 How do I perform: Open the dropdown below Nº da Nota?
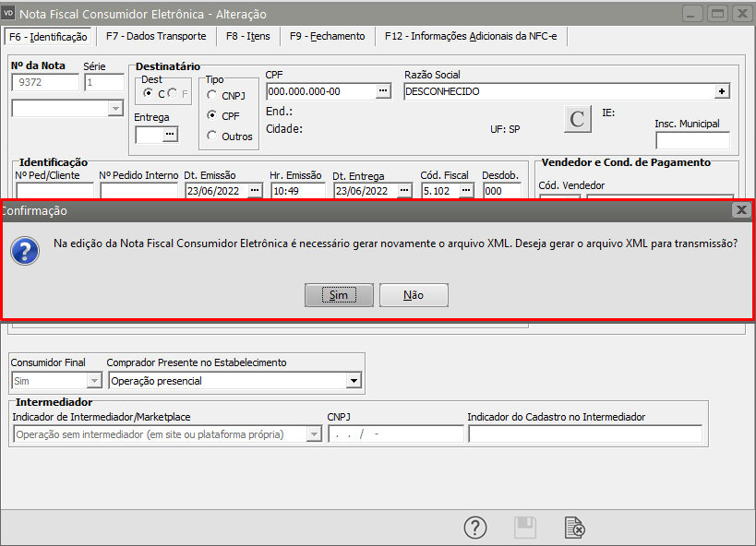(x=115, y=109)
